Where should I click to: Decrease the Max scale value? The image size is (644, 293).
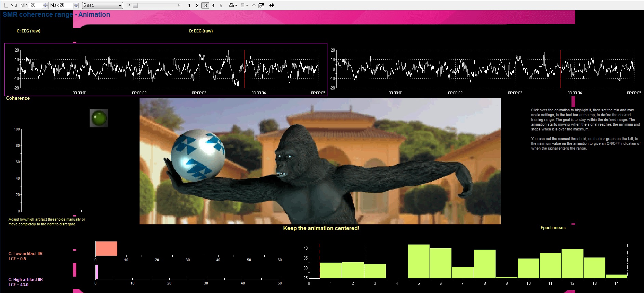[x=76, y=7]
